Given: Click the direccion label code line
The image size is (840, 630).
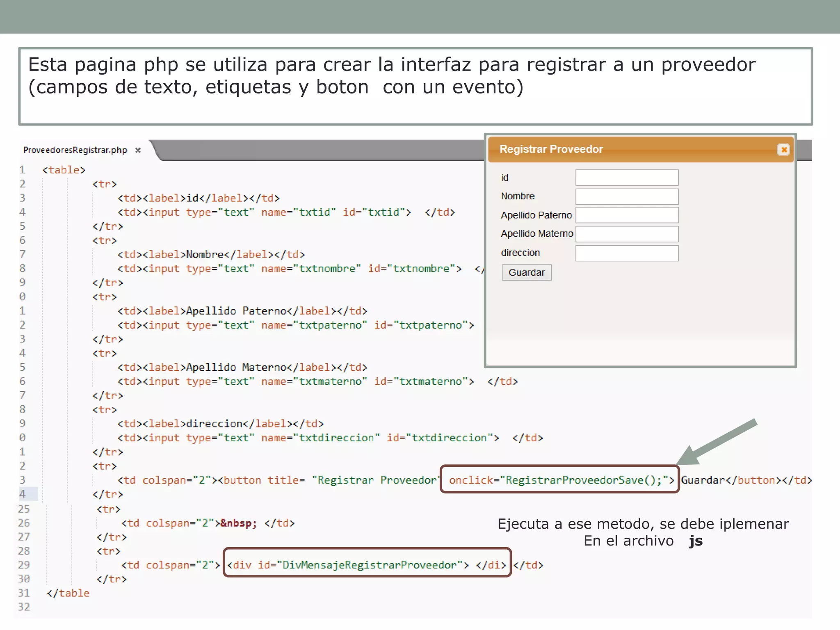Looking at the screenshot, I should pyautogui.click(x=221, y=424).
